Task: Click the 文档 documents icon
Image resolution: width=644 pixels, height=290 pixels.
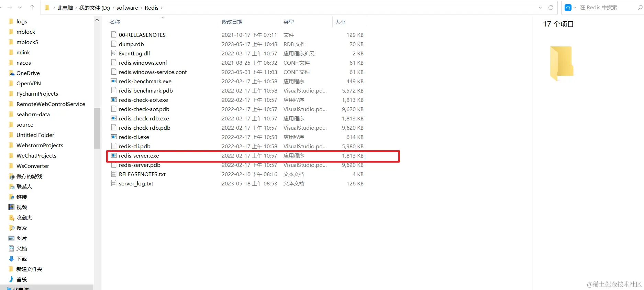Action: [11, 248]
